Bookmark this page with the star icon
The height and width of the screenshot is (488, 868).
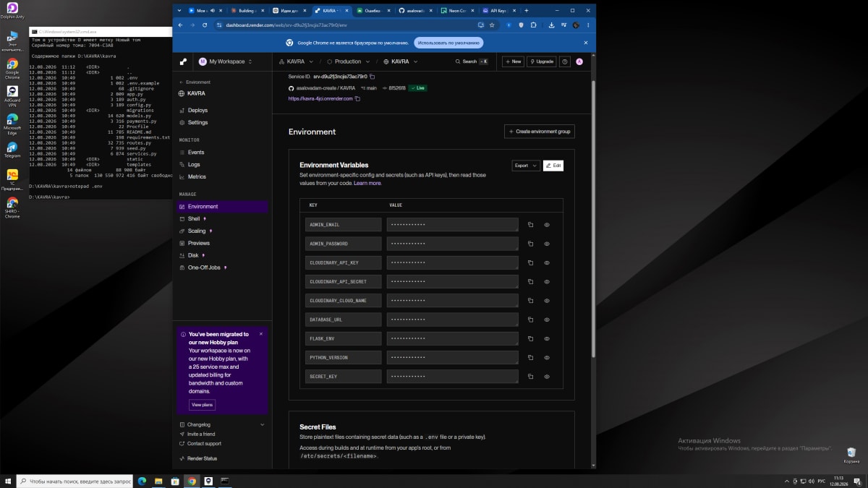[492, 25]
